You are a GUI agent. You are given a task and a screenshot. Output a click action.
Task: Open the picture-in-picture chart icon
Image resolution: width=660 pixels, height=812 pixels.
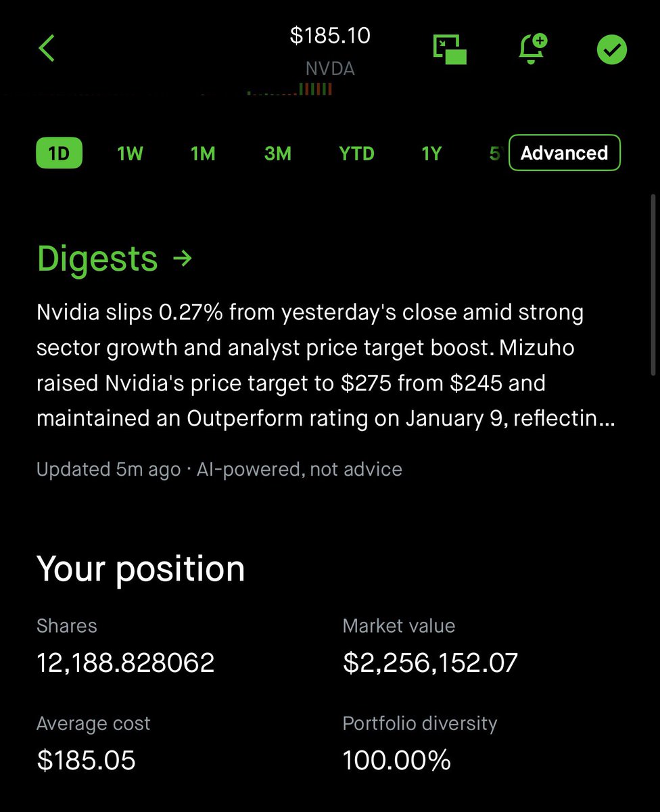(450, 49)
